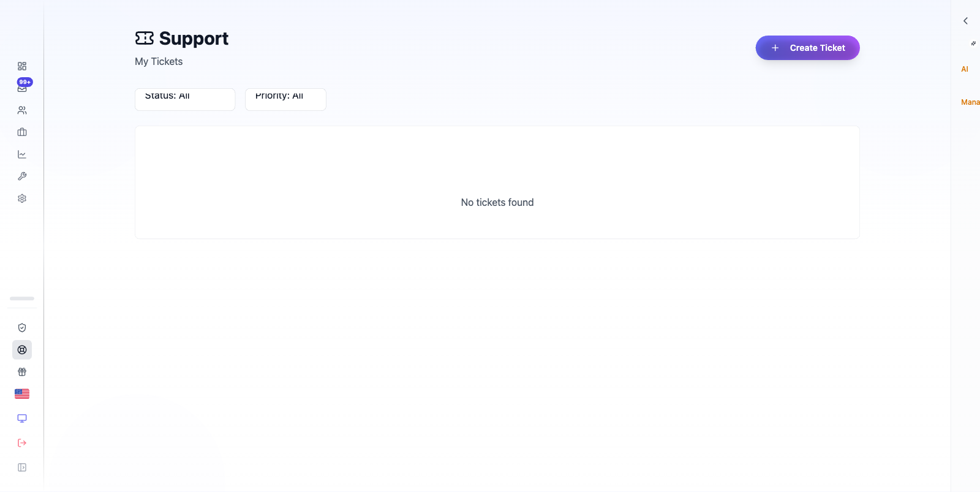Open the wrench tools sidebar icon
The image size is (980, 492).
point(22,176)
